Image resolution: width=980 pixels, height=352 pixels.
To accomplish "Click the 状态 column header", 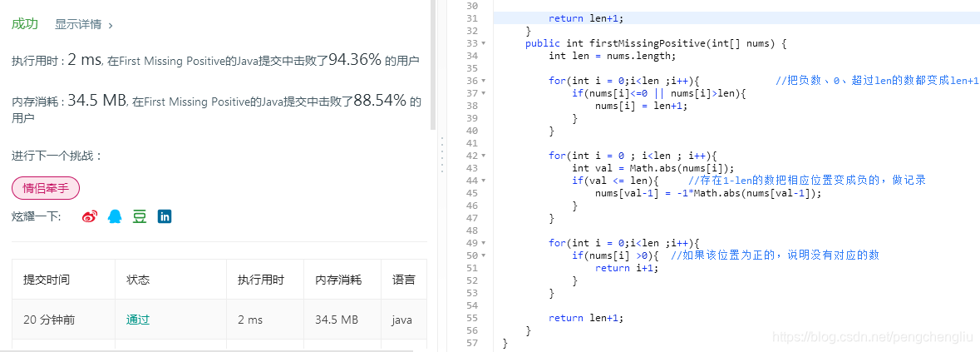I will 171,280.
